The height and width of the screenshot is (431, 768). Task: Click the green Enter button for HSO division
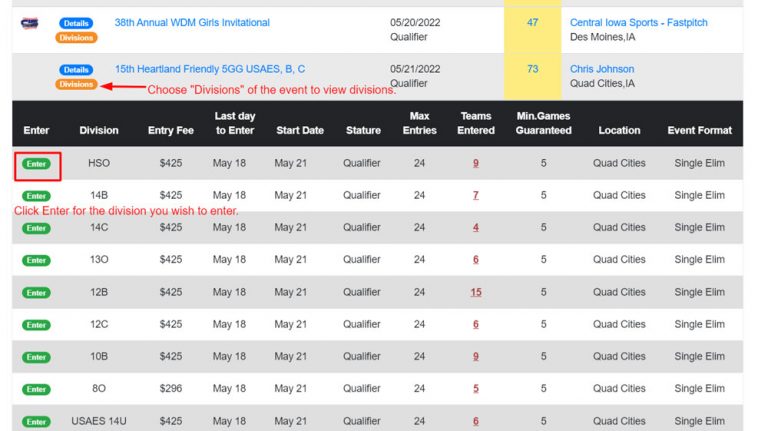tap(36, 164)
